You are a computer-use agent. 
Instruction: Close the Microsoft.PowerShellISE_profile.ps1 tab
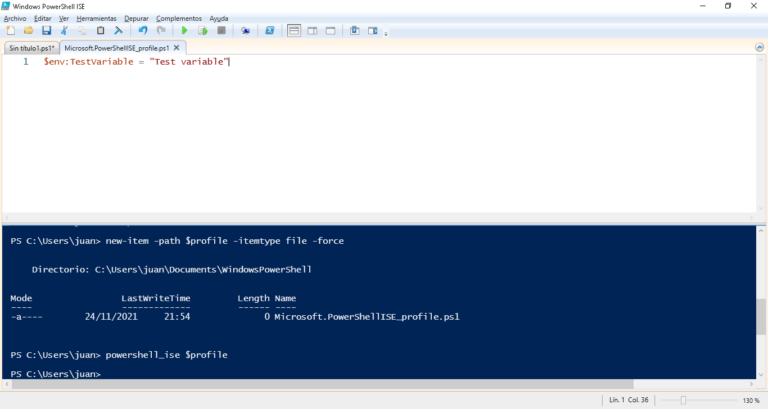tap(176, 48)
